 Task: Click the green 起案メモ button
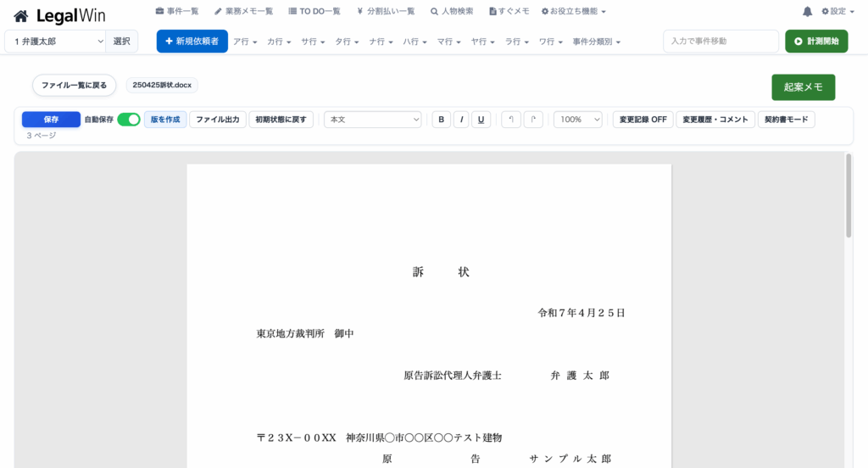pyautogui.click(x=803, y=86)
